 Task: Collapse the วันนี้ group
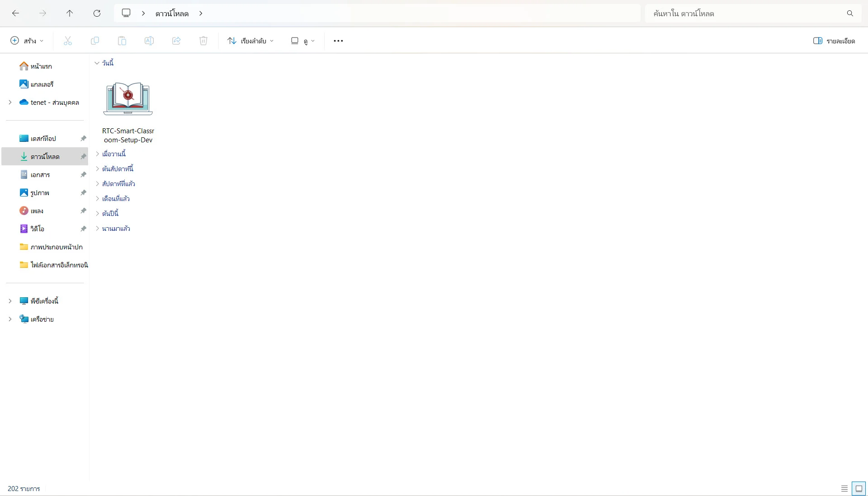pos(97,63)
